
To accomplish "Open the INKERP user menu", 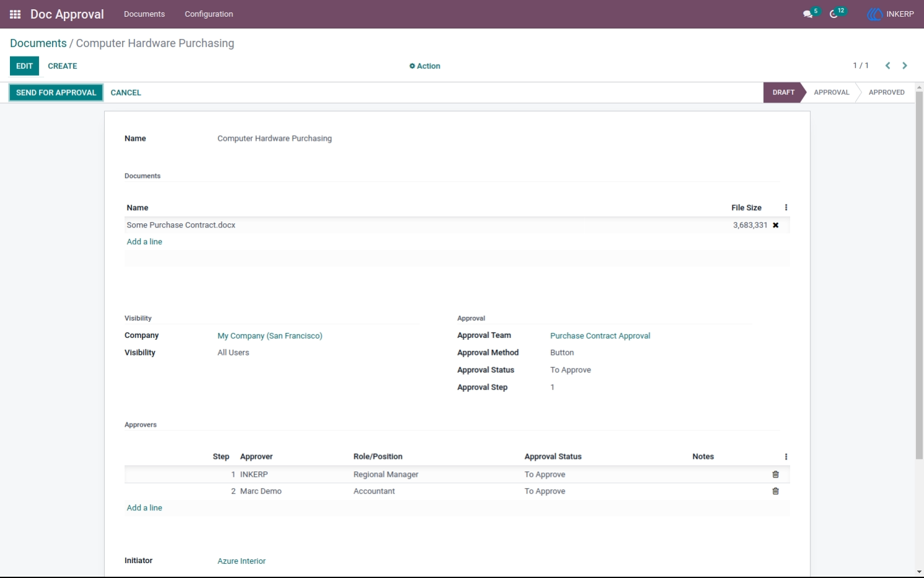I will coord(891,14).
